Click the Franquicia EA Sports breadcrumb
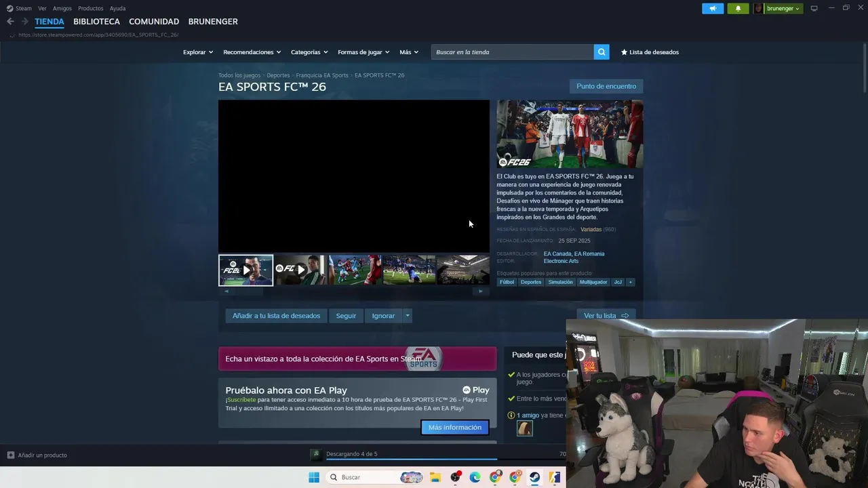The width and height of the screenshot is (868, 488). pyautogui.click(x=322, y=75)
